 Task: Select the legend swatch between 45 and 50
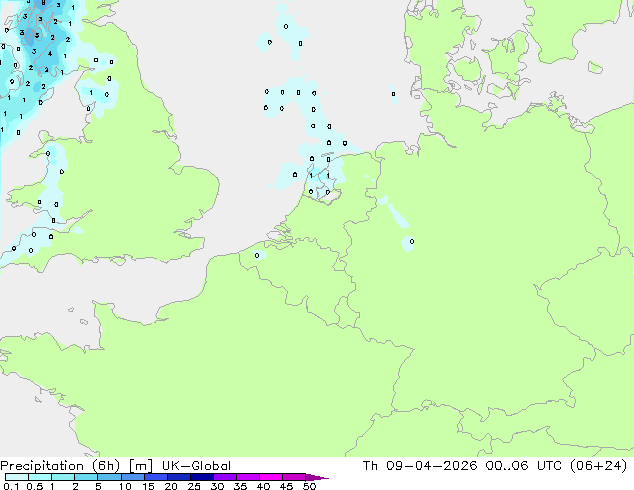(294, 477)
